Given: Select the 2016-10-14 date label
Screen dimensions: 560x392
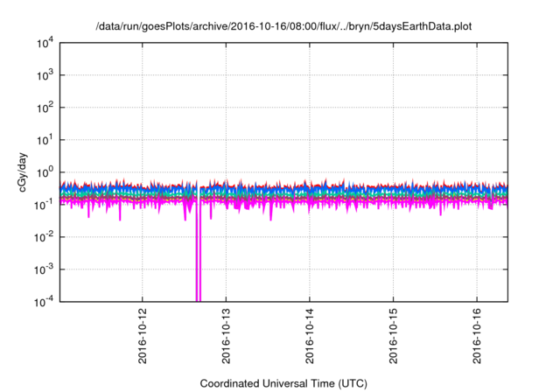Looking at the screenshot, I should 309,336.
